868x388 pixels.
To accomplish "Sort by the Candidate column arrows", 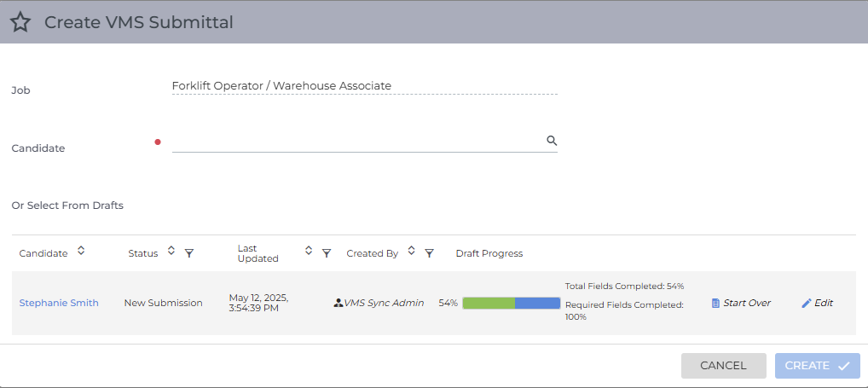I will [x=81, y=251].
